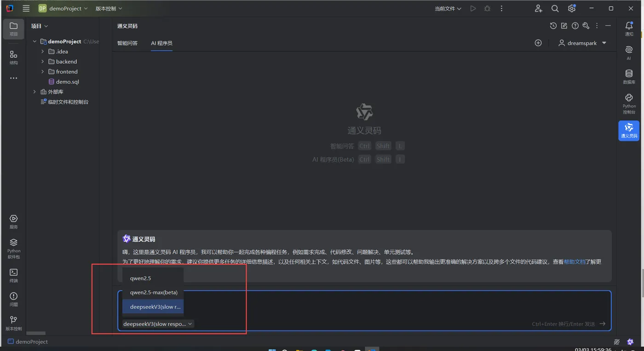Open more run actions via vertical ellipsis
This screenshot has width=644, height=351.
click(x=501, y=8)
